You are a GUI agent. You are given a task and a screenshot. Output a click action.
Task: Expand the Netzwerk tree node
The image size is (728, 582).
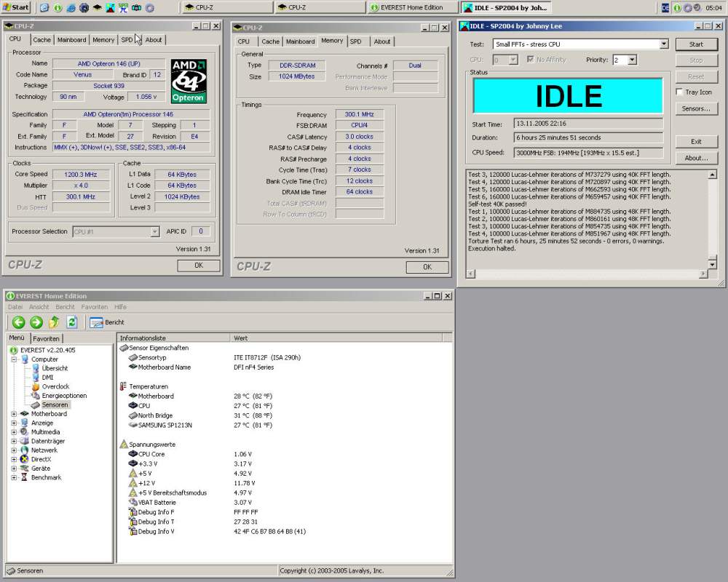[x=14, y=450]
